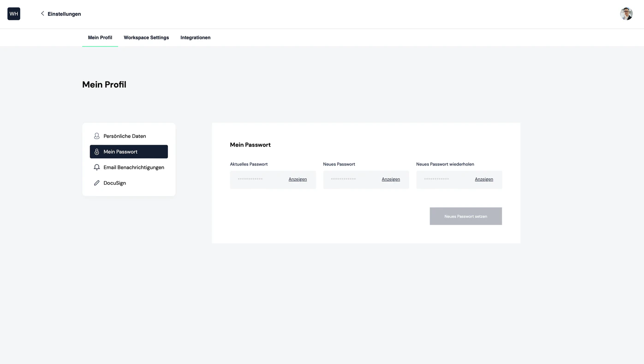Image resolution: width=644 pixels, height=364 pixels.
Task: Go back using the arrow beside Einstellungen
Action: pos(42,13)
